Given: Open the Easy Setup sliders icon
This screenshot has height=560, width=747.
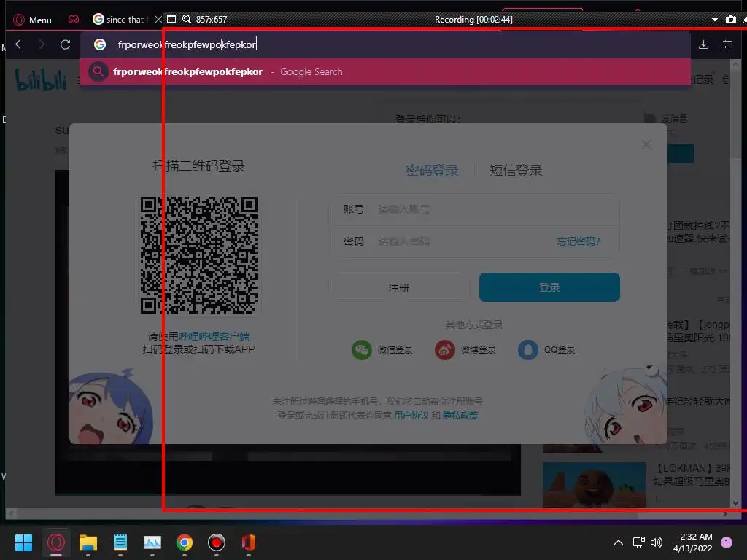Looking at the screenshot, I should (x=727, y=44).
